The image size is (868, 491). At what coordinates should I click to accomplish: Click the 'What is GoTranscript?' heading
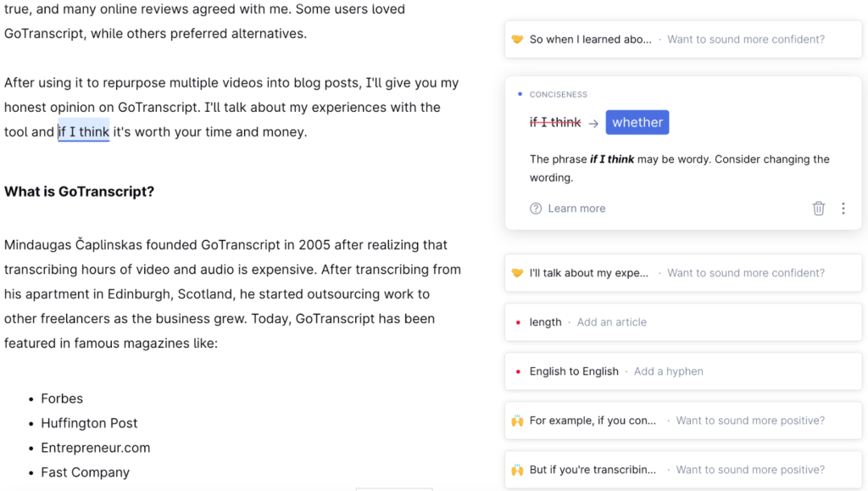pos(79,192)
